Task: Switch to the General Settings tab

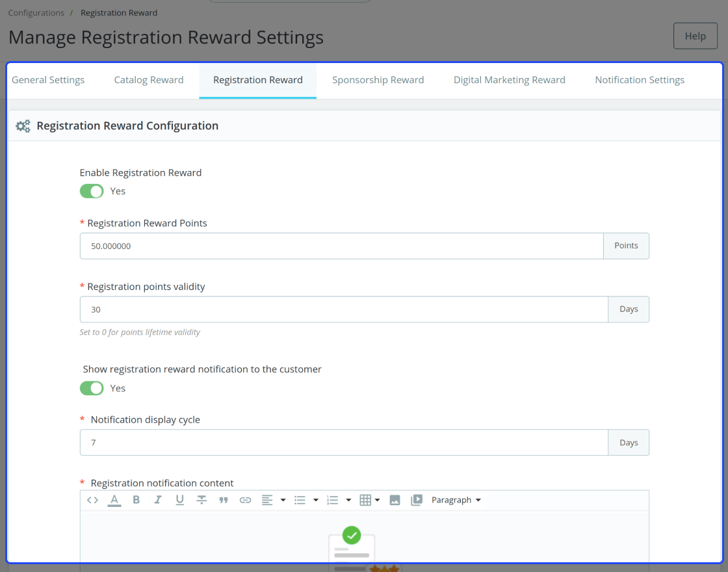Action: click(48, 80)
